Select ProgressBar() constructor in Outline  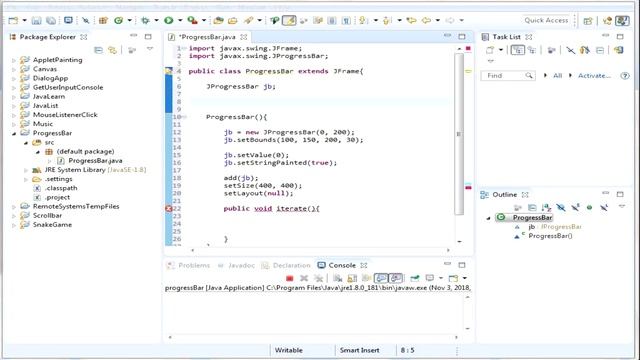[550, 236]
